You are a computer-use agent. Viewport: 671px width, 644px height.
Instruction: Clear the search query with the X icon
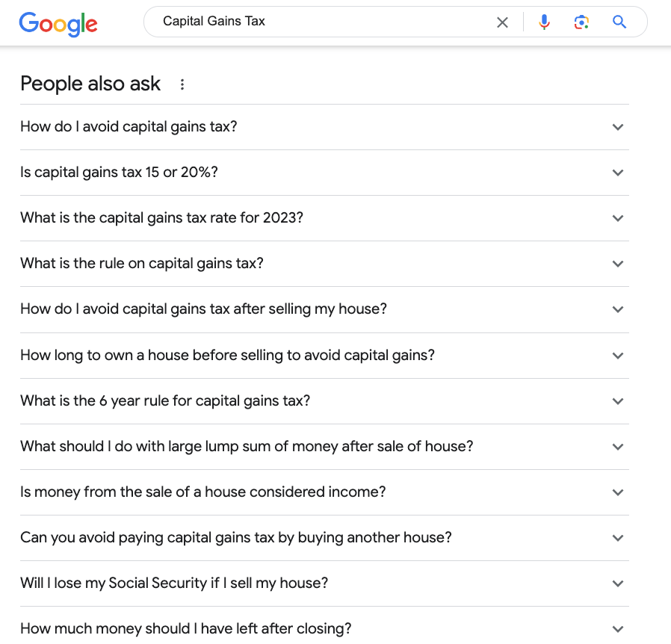(502, 22)
